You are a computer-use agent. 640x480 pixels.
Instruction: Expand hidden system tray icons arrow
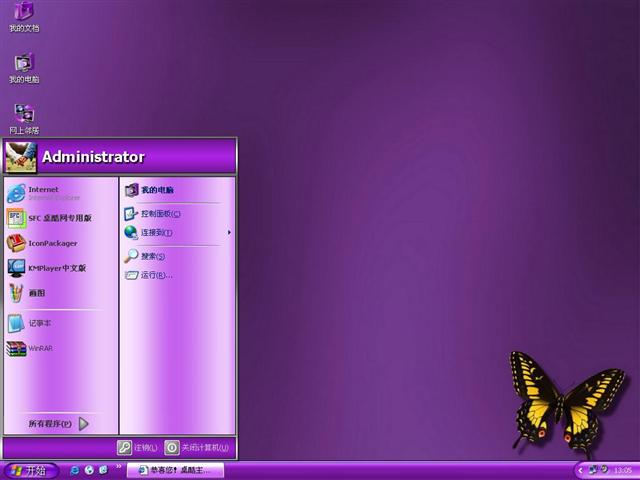pyautogui.click(x=580, y=471)
